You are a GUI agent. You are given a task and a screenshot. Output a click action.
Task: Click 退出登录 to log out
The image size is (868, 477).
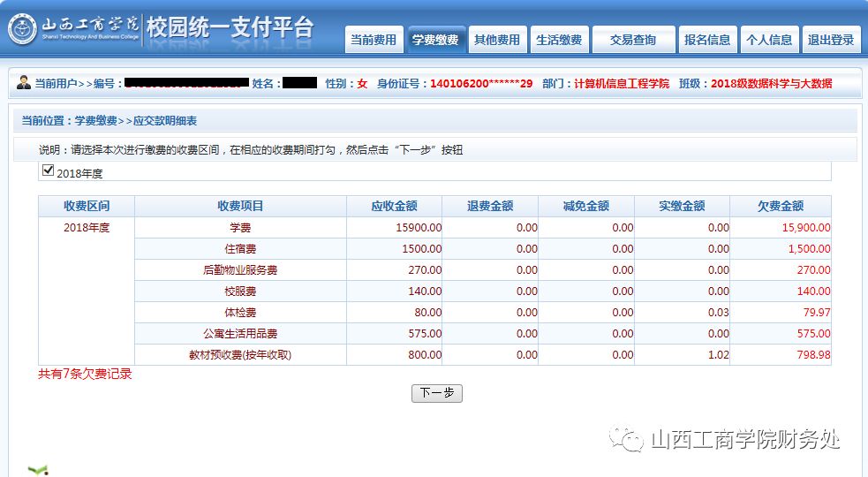click(x=831, y=40)
